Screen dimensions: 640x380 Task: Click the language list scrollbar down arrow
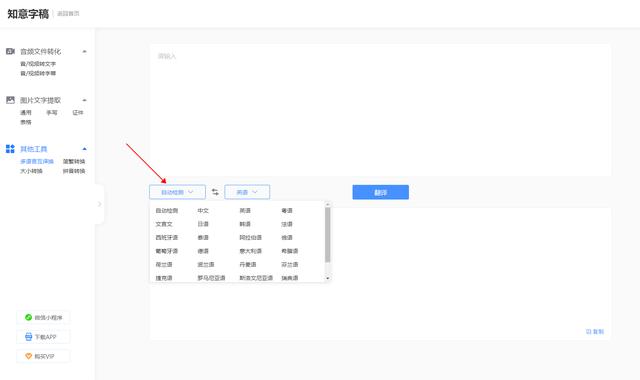click(327, 278)
